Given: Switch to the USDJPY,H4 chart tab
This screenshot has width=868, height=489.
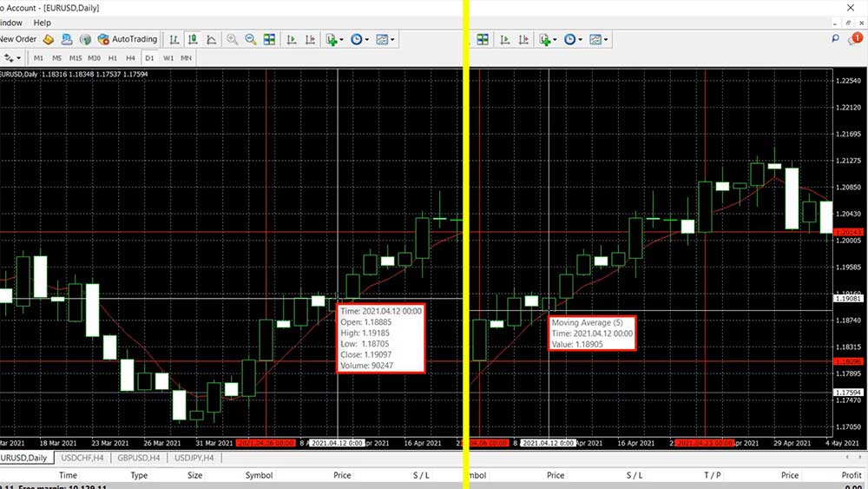Looking at the screenshot, I should pos(194,458).
